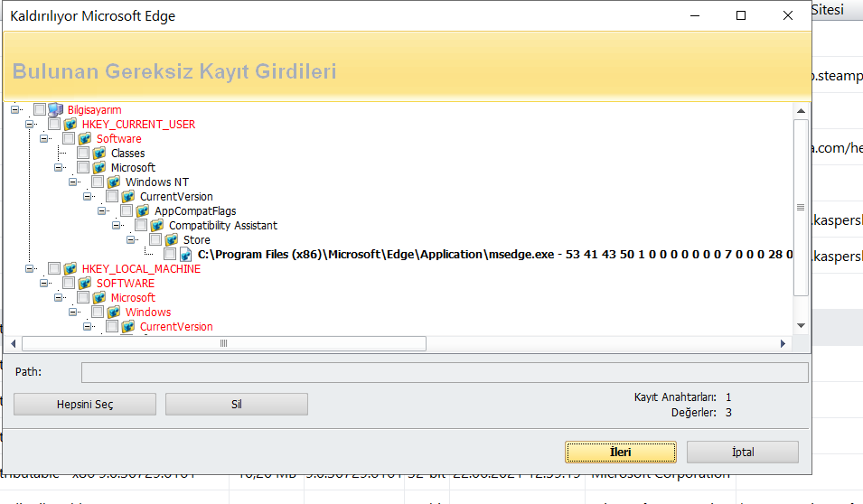Select the Bilgisayarım tree label
The height and width of the screenshot is (504, 863).
[95, 110]
